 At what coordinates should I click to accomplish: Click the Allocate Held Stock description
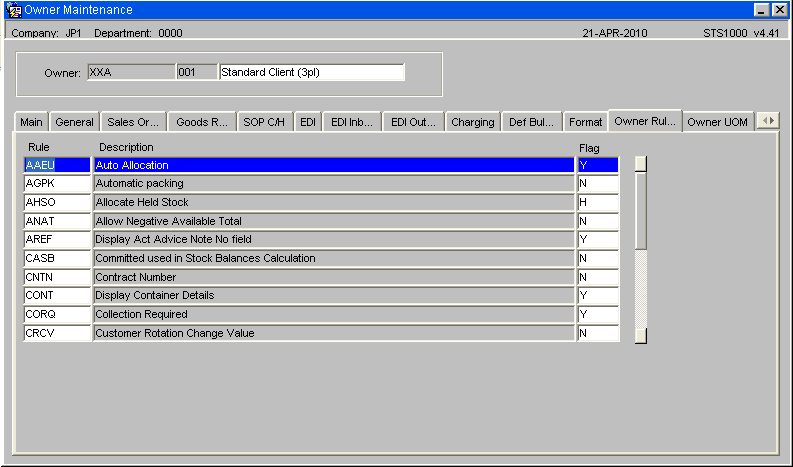pyautogui.click(x=334, y=202)
